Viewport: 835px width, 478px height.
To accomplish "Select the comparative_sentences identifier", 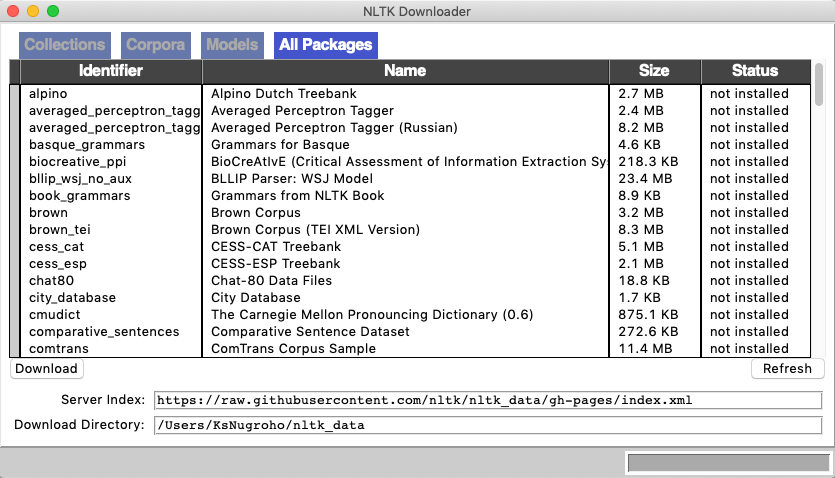I will point(104,332).
